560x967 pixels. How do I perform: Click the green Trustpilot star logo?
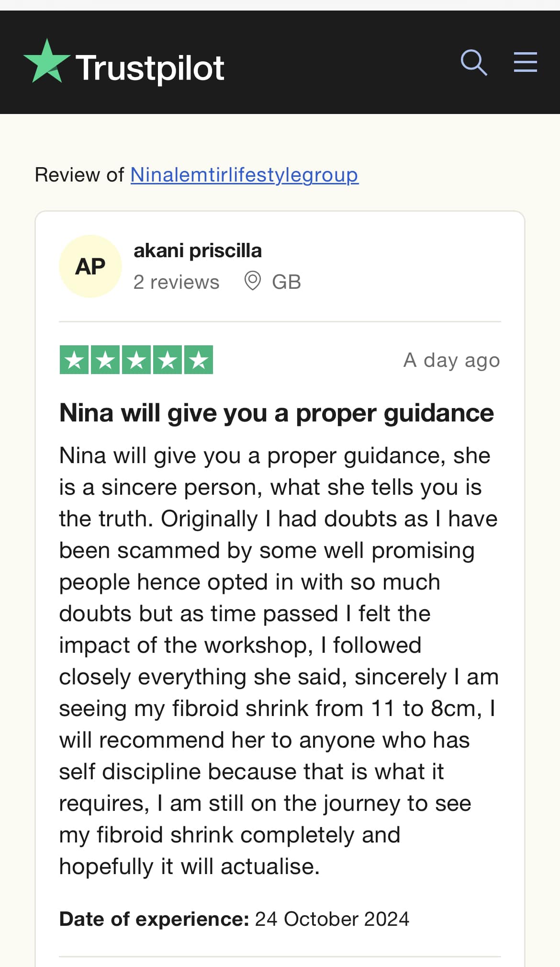pos(46,61)
